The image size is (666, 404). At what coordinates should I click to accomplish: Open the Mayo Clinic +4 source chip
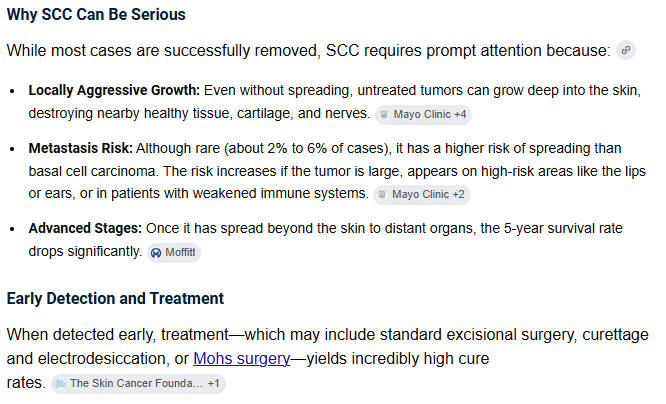(x=423, y=114)
